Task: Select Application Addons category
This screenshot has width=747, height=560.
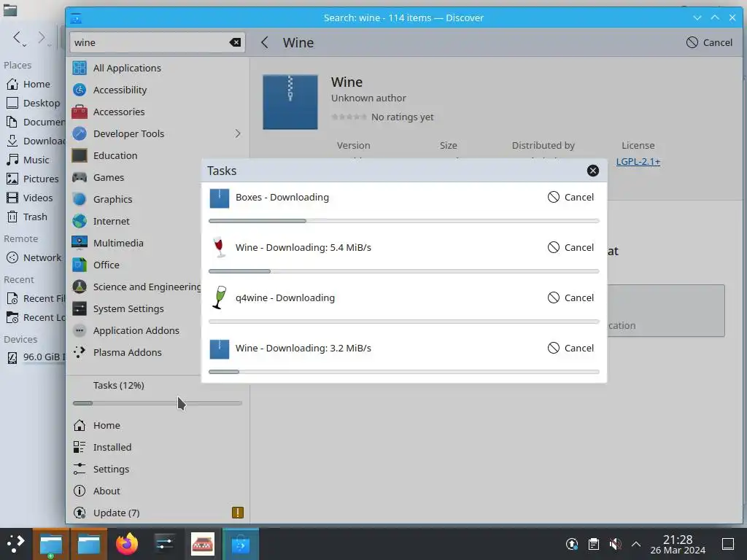Action: click(135, 331)
